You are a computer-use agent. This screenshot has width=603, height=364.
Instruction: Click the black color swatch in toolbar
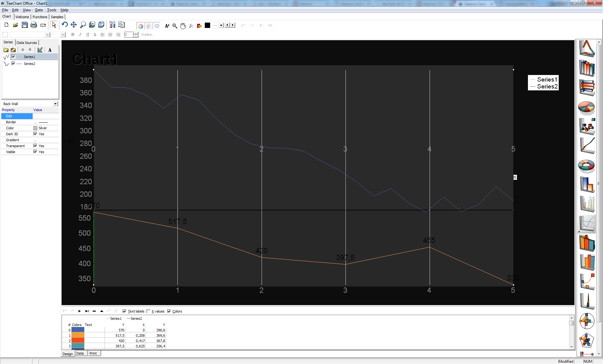(207, 25)
